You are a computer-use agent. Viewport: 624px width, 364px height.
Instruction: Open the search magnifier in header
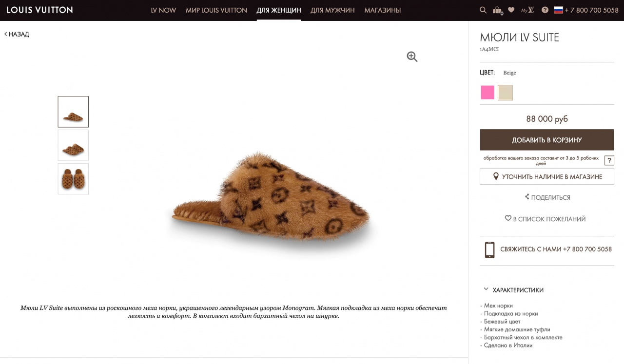(x=483, y=10)
